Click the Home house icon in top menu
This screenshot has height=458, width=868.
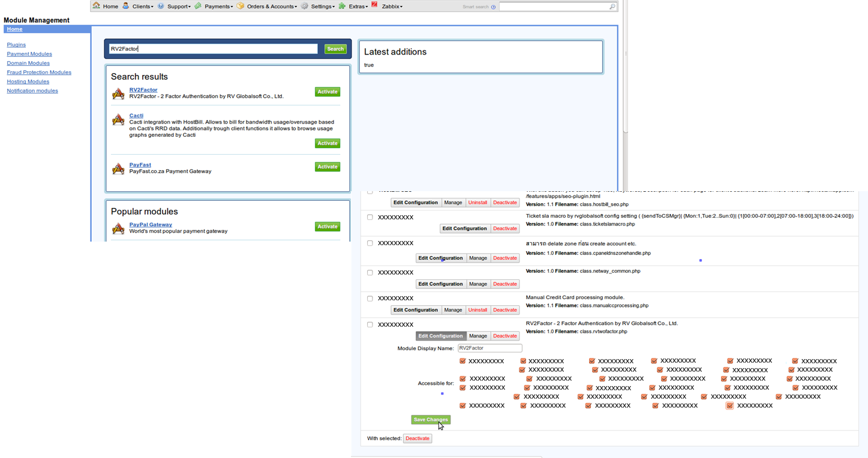[x=97, y=6]
